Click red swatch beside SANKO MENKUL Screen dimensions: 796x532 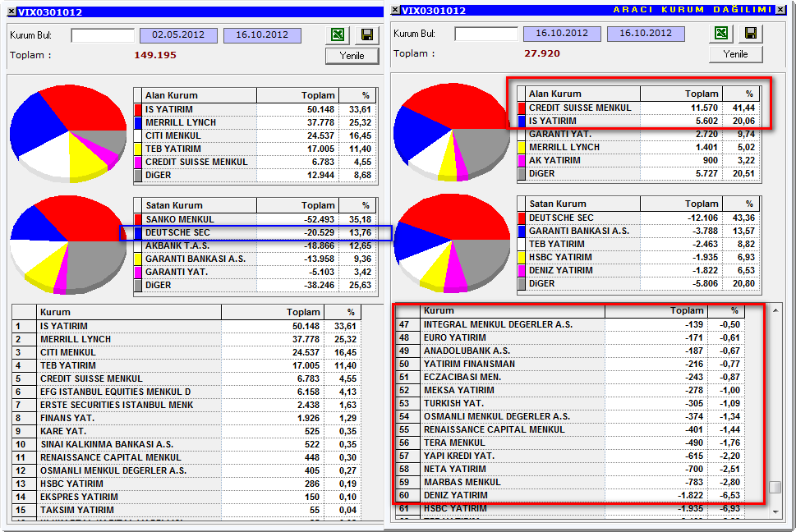point(137,219)
